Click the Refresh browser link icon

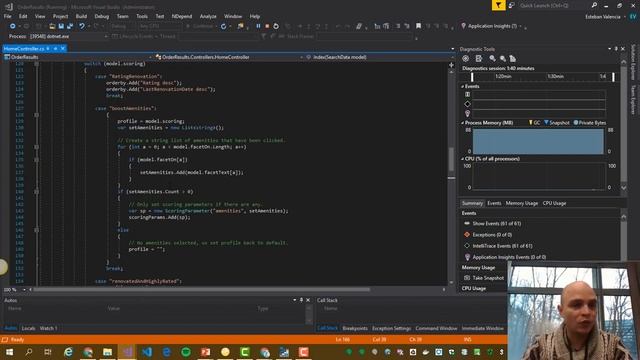(x=223, y=26)
